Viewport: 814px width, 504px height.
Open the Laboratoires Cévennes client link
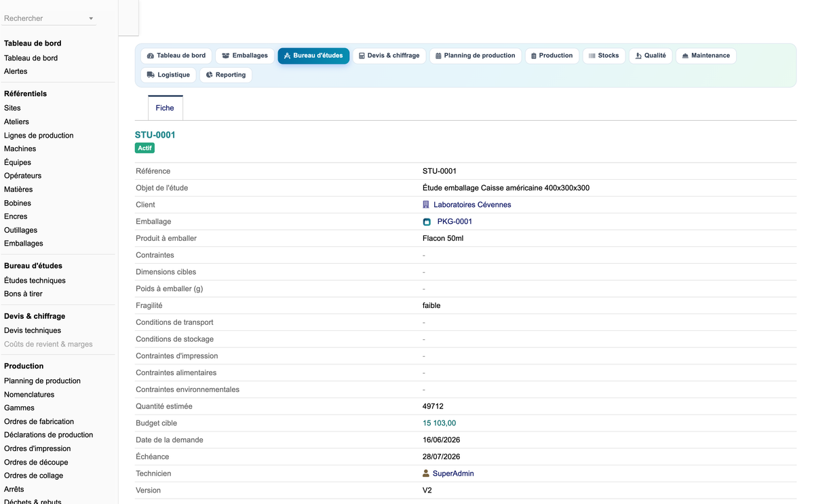click(x=472, y=205)
